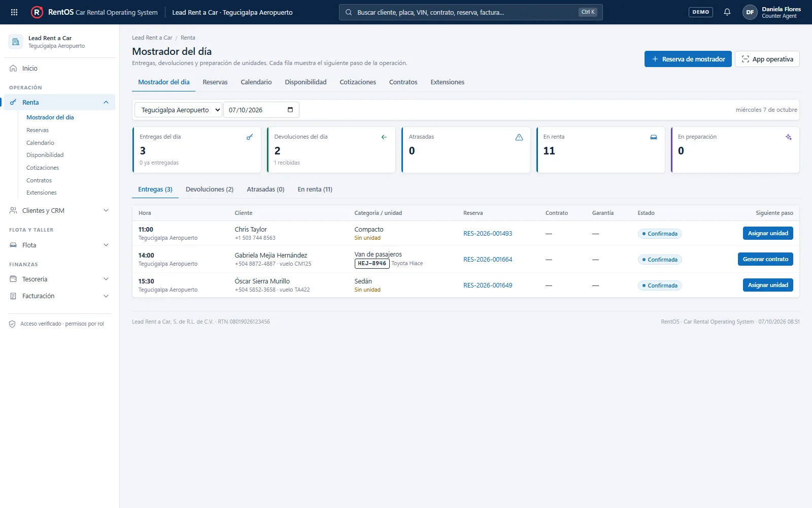Open the Tegucigalpa Aeropuerto branch dropdown
Viewport: 812px width, 508px height.
[178, 110]
